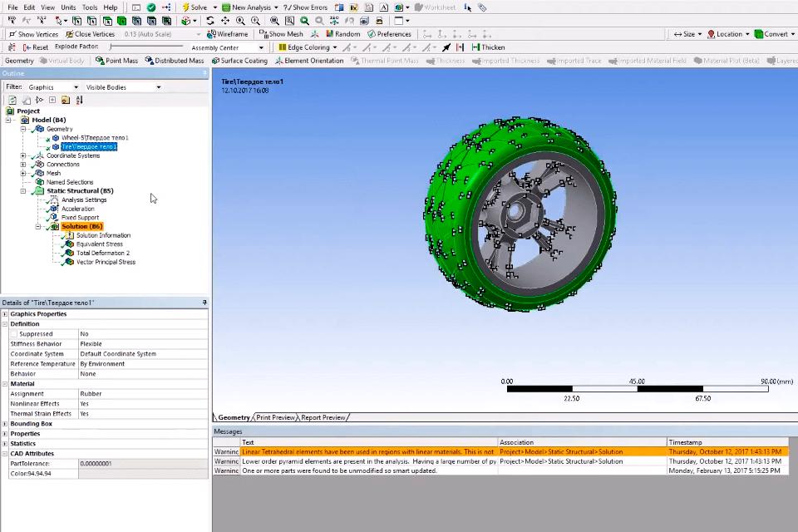Screen dimensions: 798x532
Task: Select Fixed Support in the tree
Action: [80, 218]
